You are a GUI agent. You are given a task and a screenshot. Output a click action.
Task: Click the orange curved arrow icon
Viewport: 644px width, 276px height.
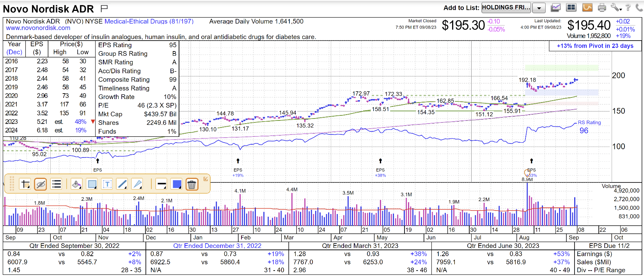click(x=587, y=7)
